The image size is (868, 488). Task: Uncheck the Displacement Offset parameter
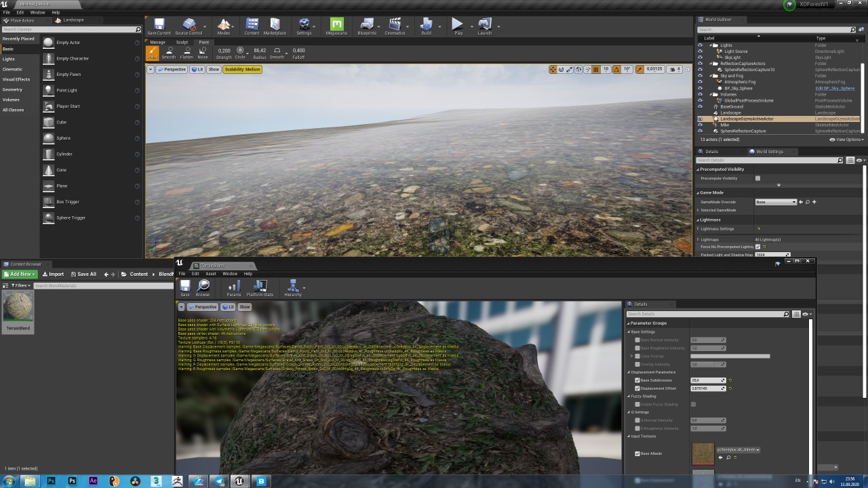[x=637, y=388]
